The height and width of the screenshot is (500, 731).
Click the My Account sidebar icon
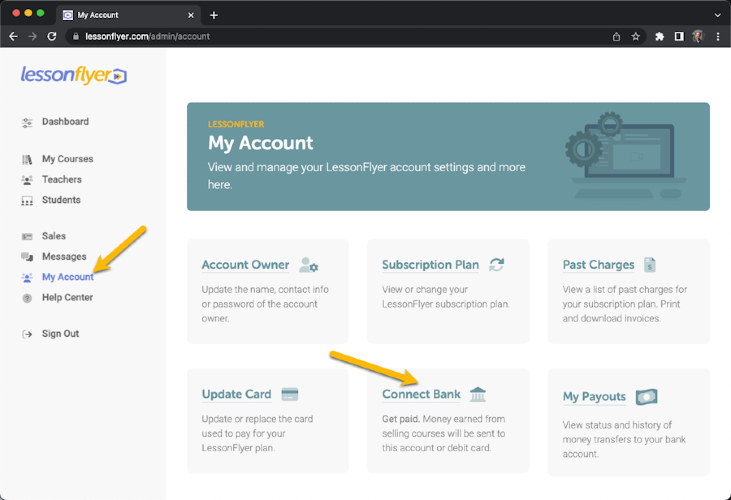point(27,278)
